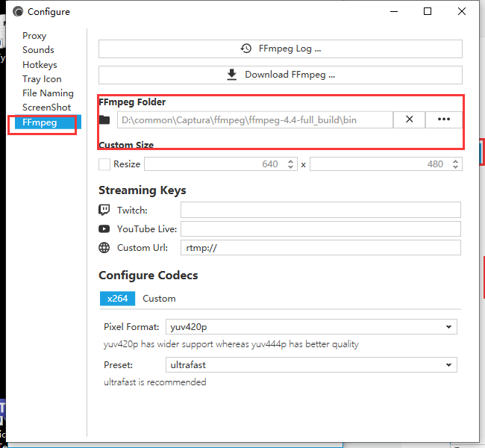Click the FFmpeg folder path field
This screenshot has height=448, width=485.
pos(255,119)
